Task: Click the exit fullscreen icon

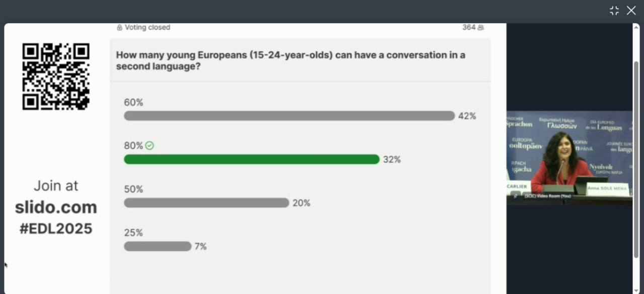Action: (x=614, y=11)
